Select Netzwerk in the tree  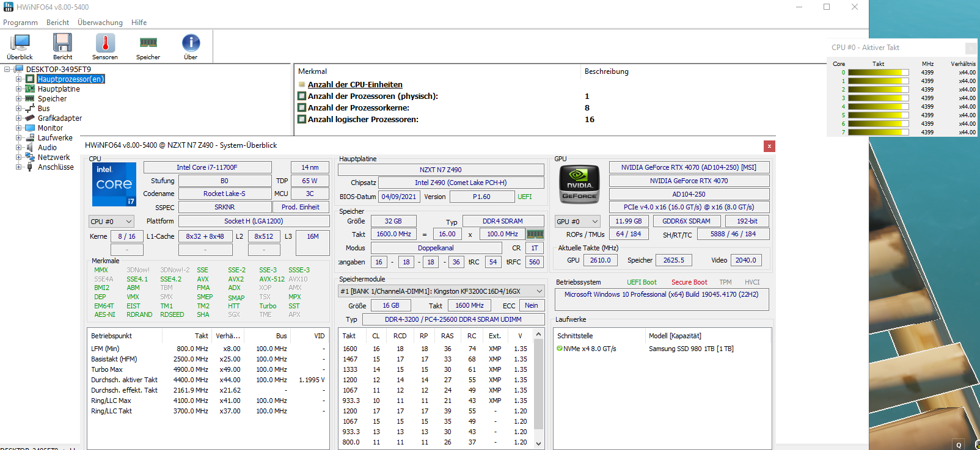[54, 157]
